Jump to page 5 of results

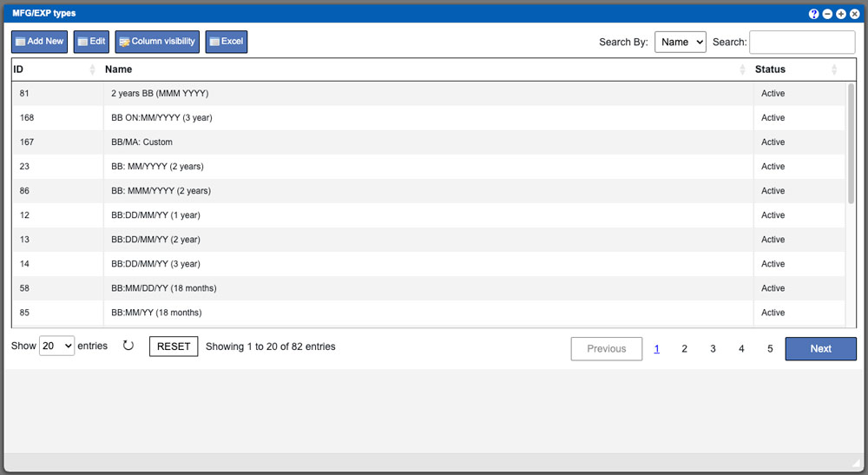coord(770,348)
